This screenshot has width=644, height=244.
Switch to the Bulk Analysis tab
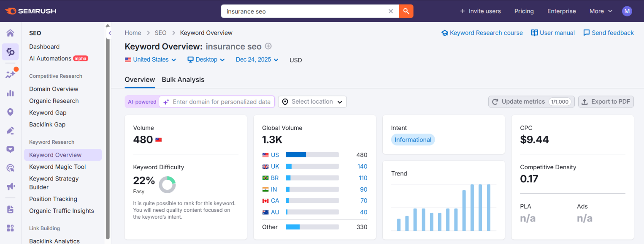coord(183,80)
